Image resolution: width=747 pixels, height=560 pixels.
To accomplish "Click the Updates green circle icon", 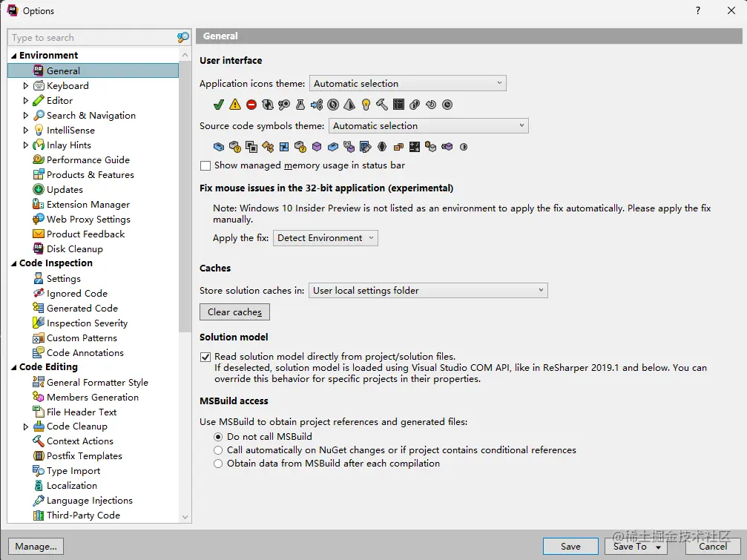I will 39,190.
